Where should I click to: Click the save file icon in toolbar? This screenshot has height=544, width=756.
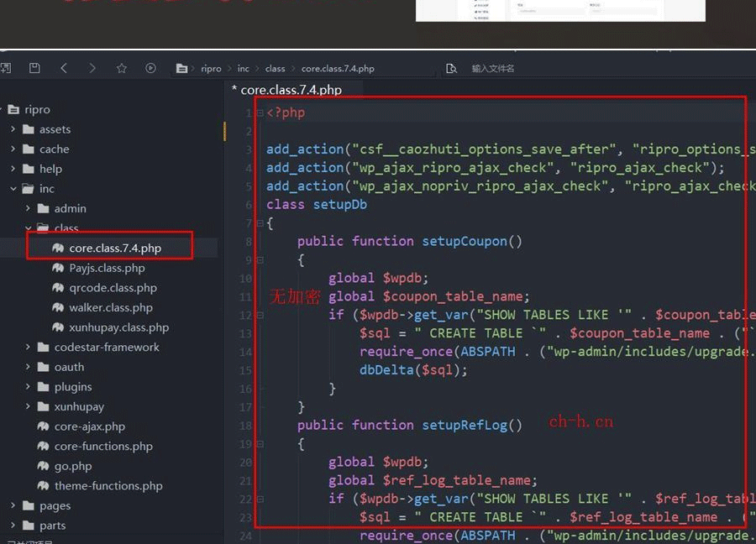[x=34, y=68]
